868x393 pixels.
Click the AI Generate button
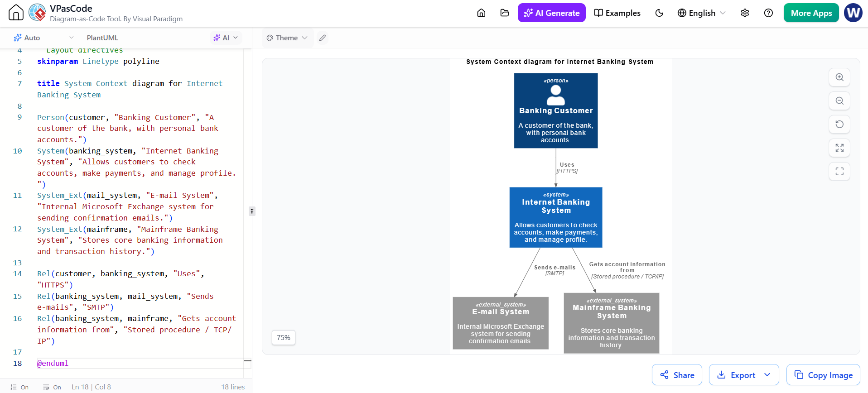(x=551, y=13)
